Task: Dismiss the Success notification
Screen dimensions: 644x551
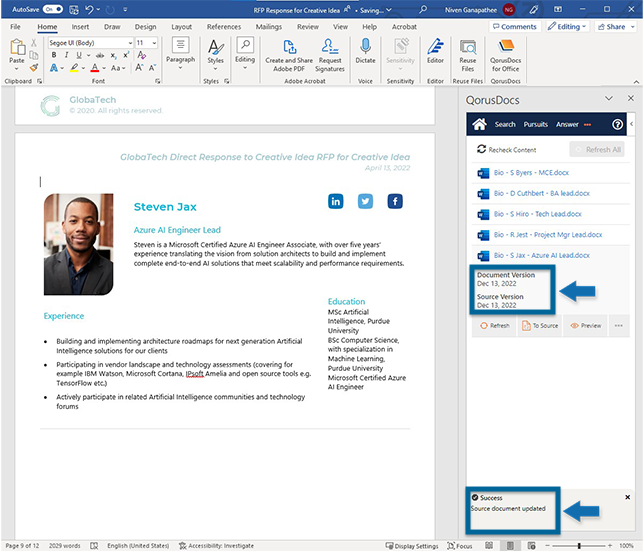Action: click(628, 497)
